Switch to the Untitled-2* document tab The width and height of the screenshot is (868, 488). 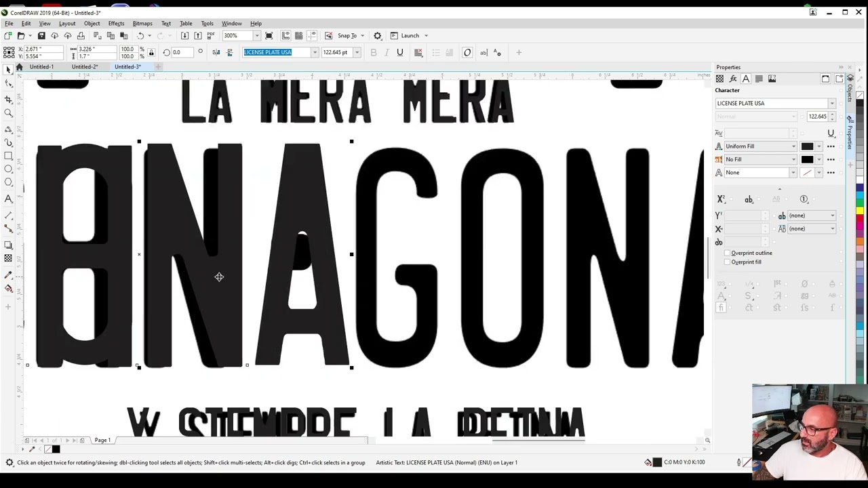click(x=85, y=66)
